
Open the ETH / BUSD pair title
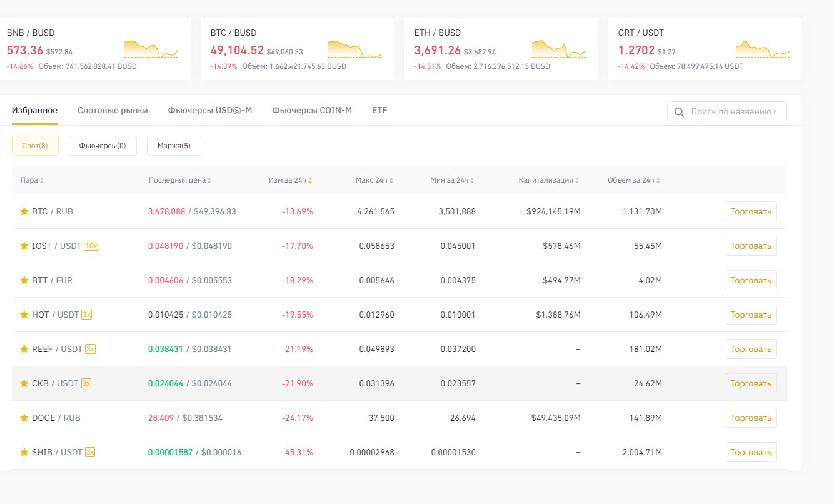438,33
